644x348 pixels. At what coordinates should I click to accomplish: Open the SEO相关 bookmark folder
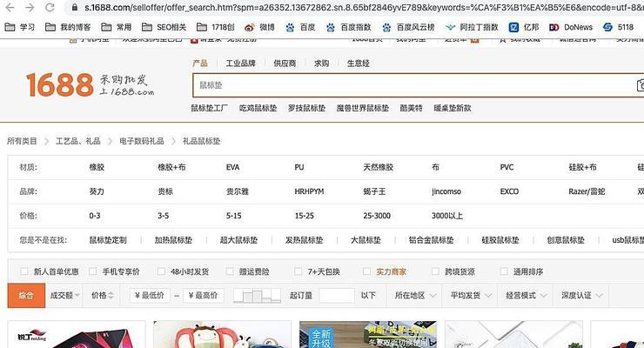coord(164,27)
